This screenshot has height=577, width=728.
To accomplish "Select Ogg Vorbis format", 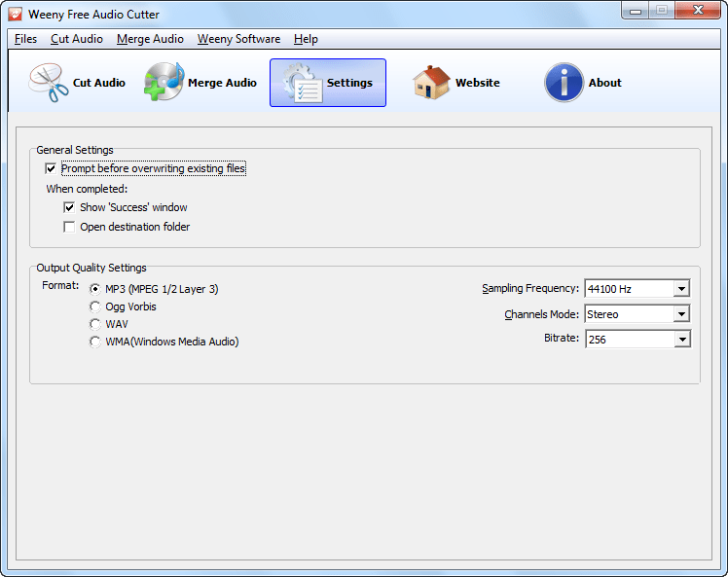I will (x=94, y=307).
